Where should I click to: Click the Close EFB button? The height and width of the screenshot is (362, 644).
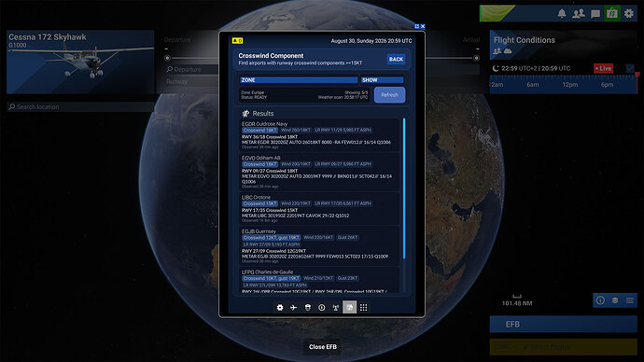(x=322, y=347)
